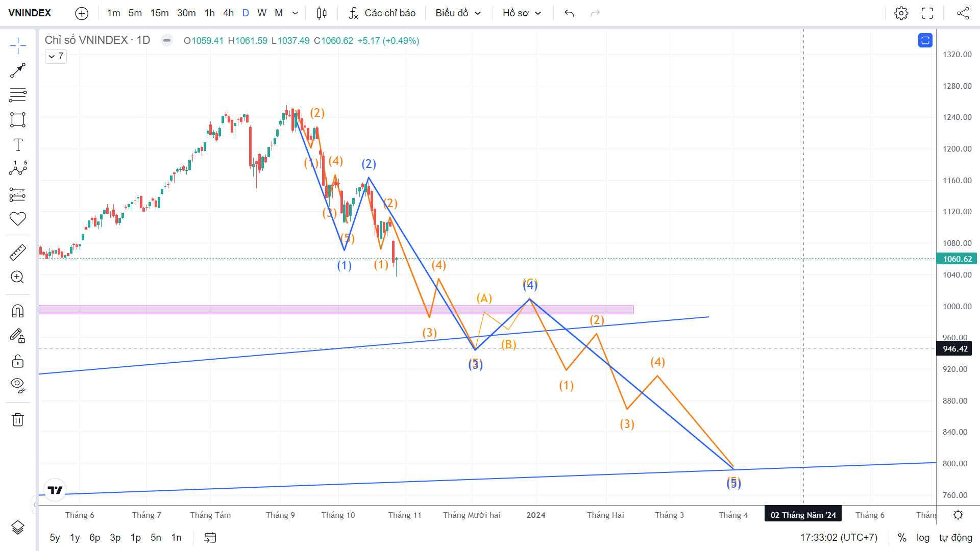
Task: Click the 1060.62 current price label
Action: coord(957,259)
